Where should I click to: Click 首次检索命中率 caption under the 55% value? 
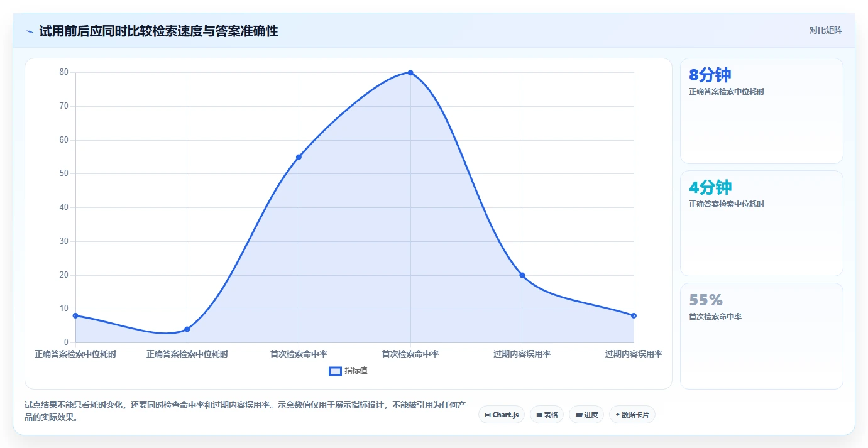click(715, 317)
